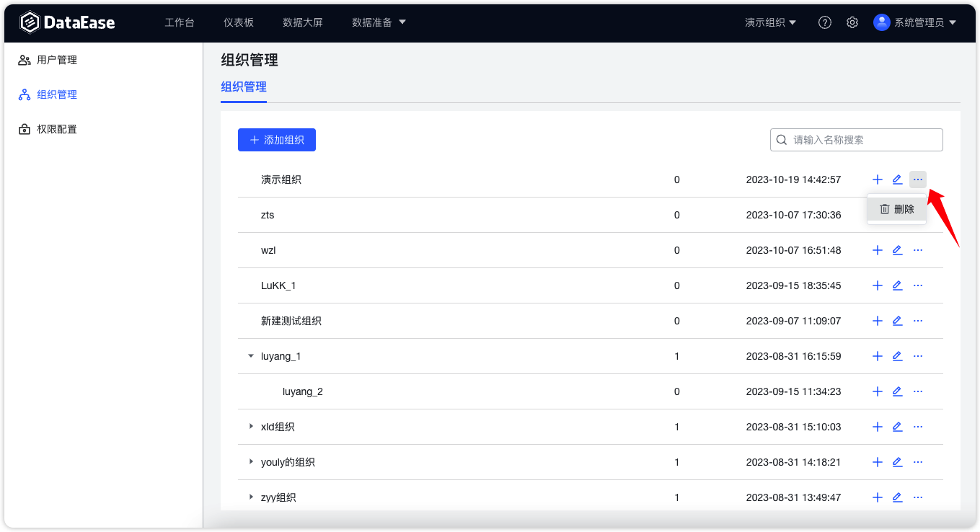
Task: Open the 数据准备 dropdown menu
Action: coord(379,22)
